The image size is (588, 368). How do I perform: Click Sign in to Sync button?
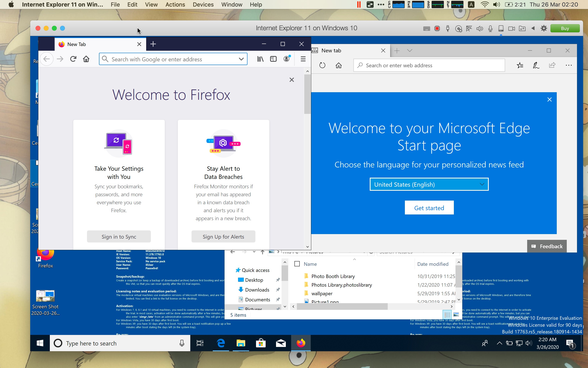[119, 236]
